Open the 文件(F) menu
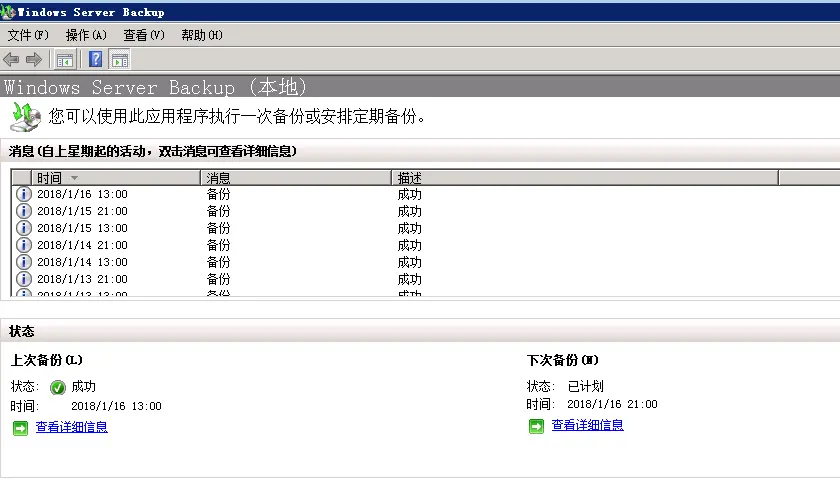 28,35
